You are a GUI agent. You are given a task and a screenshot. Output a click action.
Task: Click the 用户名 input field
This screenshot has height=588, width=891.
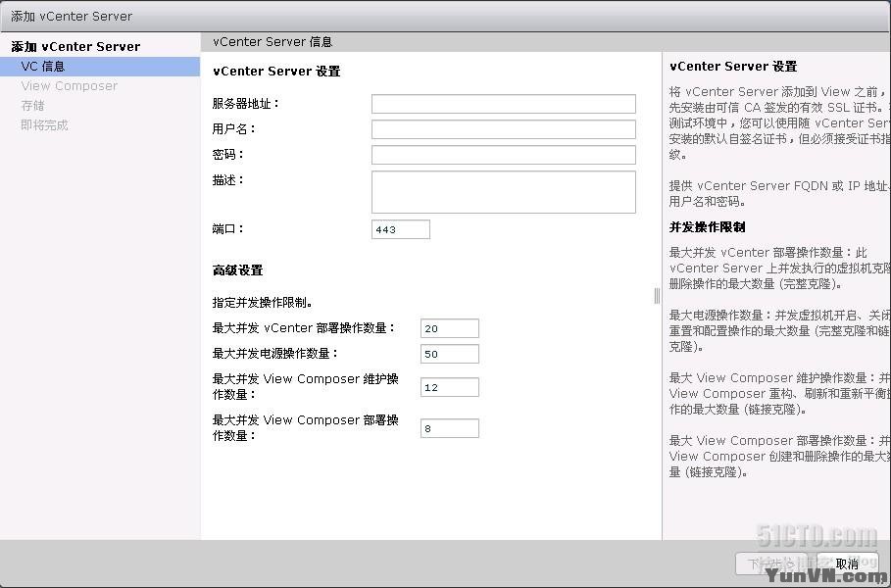[x=504, y=129]
